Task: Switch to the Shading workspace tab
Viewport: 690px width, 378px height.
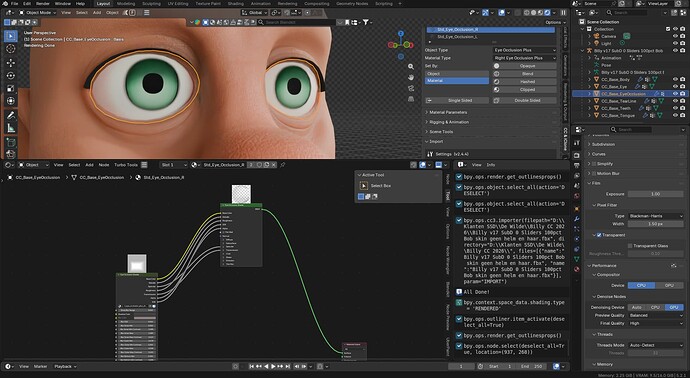Action: click(236, 4)
